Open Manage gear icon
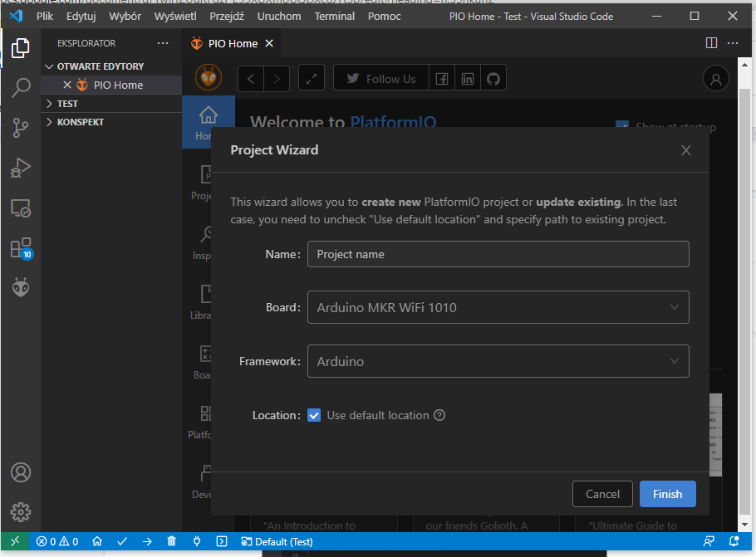This screenshot has height=557, width=756. click(x=20, y=511)
